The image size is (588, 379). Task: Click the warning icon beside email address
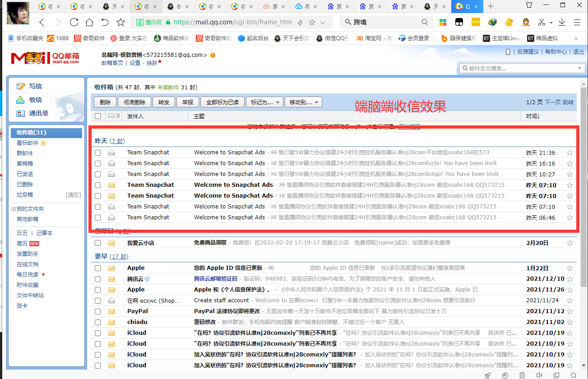coord(213,55)
